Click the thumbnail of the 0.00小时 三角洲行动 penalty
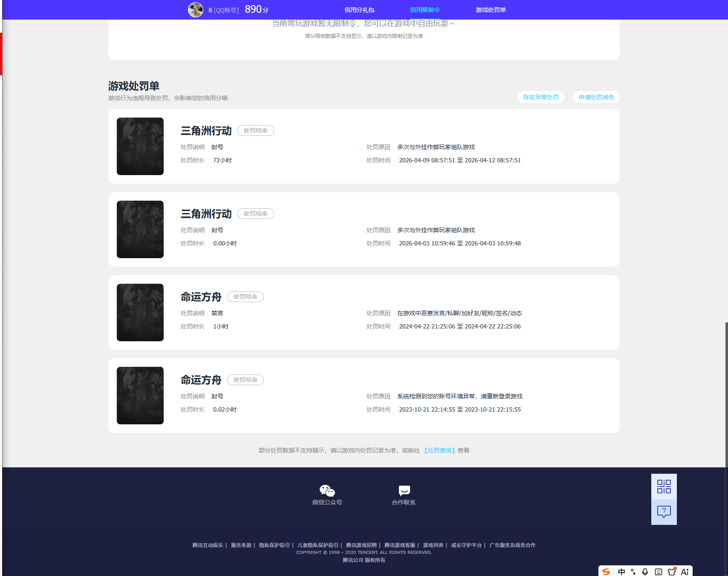Screen dimensions: 728x576 click(140, 229)
